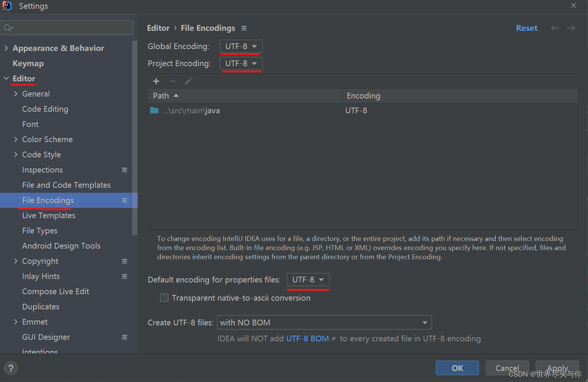
Task: Click the settings search field
Action: pos(67,28)
